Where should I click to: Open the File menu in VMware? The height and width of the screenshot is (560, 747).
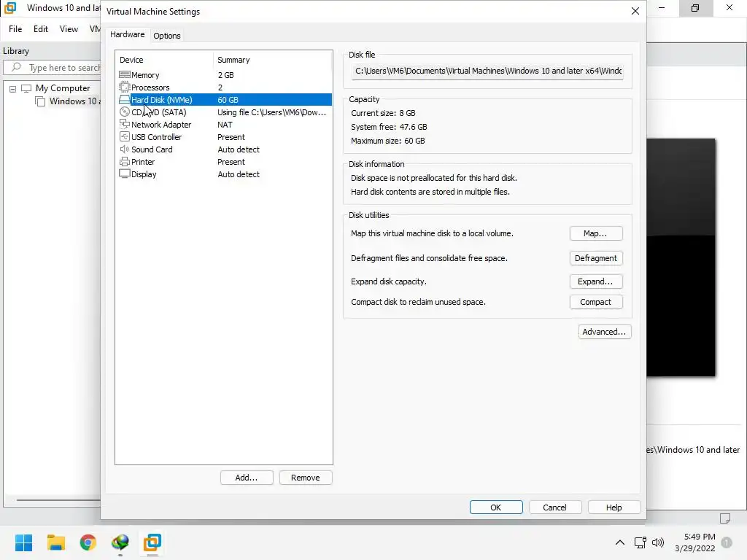click(15, 29)
